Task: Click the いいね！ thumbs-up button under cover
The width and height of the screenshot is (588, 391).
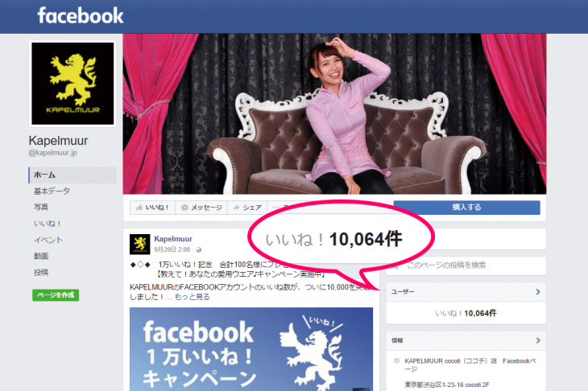Action: pos(152,208)
